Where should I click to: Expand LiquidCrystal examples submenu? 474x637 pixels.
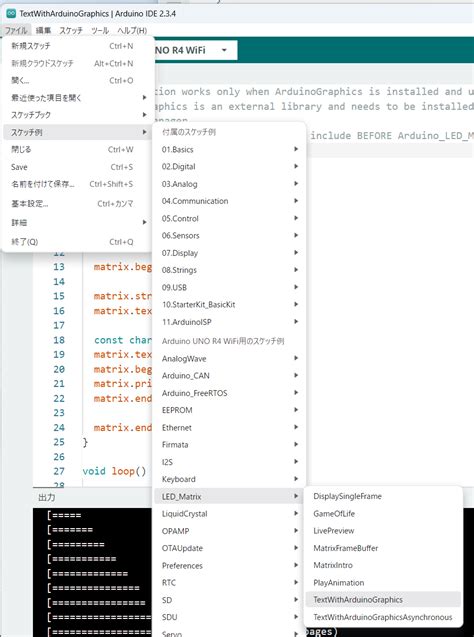(x=229, y=514)
